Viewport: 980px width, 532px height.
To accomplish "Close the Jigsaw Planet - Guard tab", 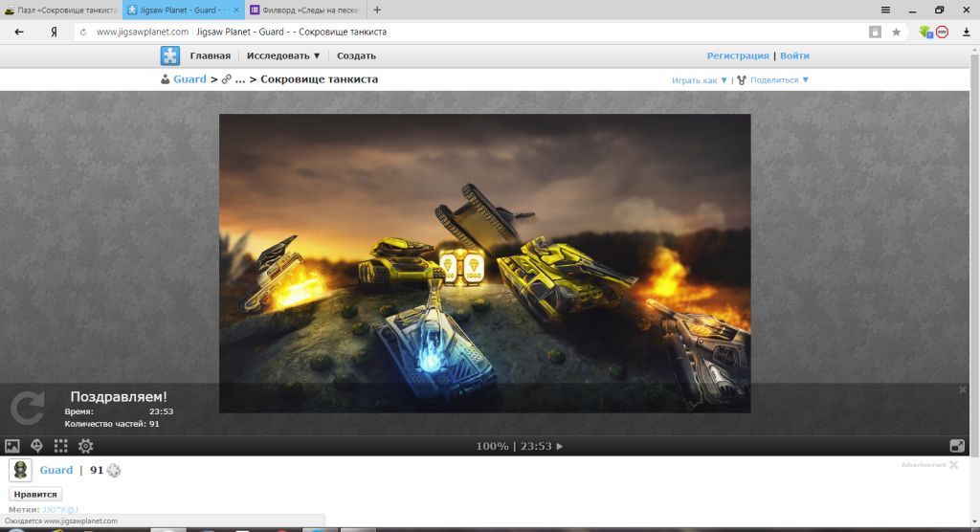I will pos(236,10).
